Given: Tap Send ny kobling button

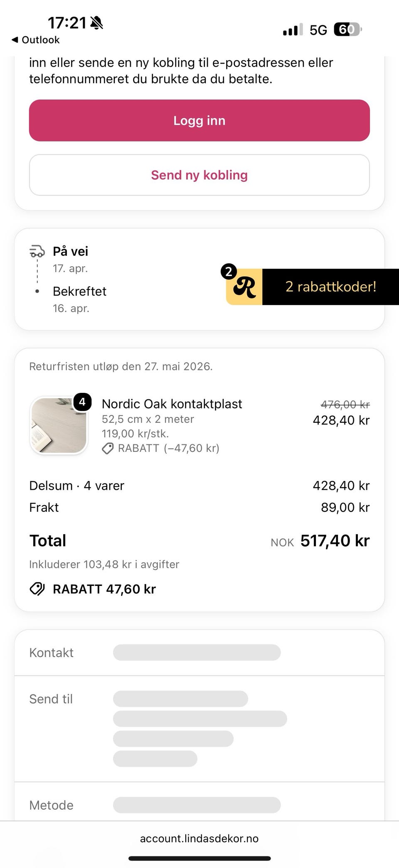Looking at the screenshot, I should coord(199,175).
